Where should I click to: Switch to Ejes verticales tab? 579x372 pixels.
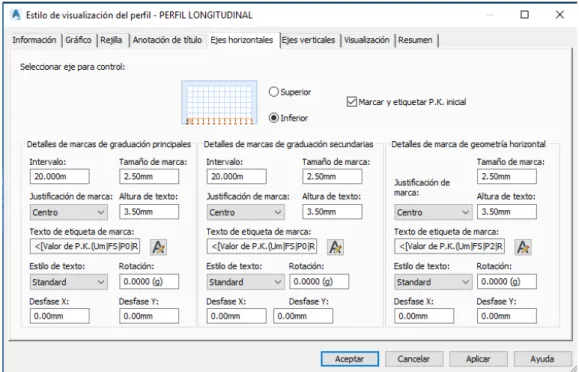(309, 40)
